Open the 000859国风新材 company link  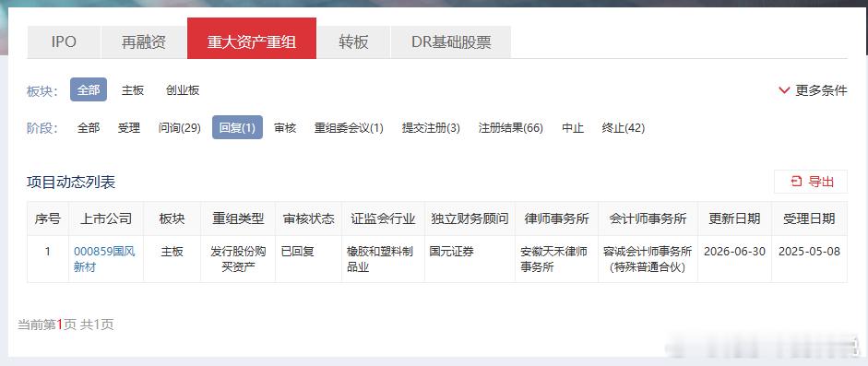click(x=104, y=259)
